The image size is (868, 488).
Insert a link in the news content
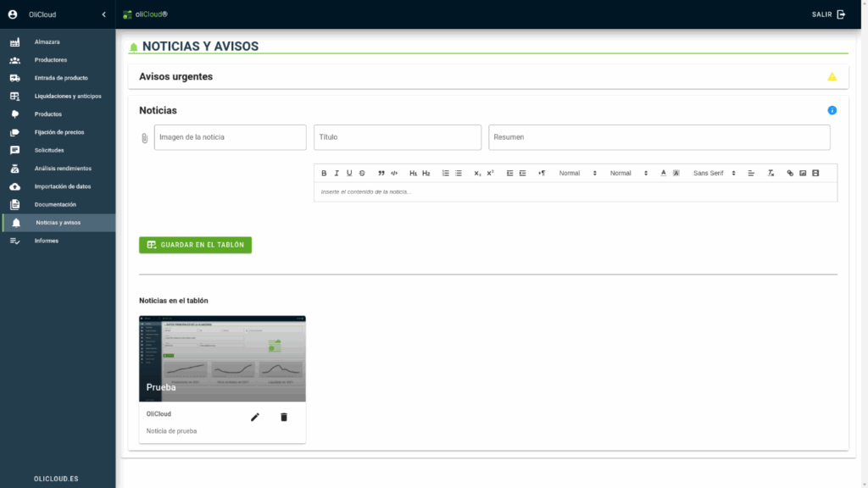point(790,173)
